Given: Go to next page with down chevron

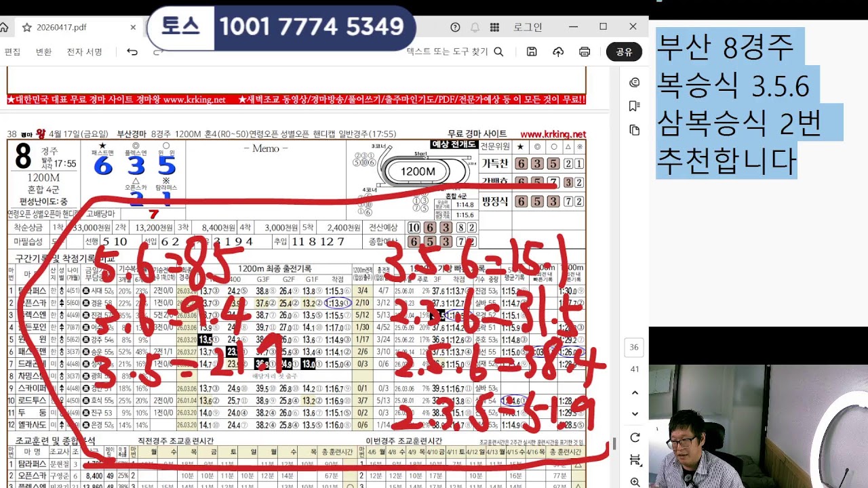Looking at the screenshot, I should pyautogui.click(x=635, y=413).
